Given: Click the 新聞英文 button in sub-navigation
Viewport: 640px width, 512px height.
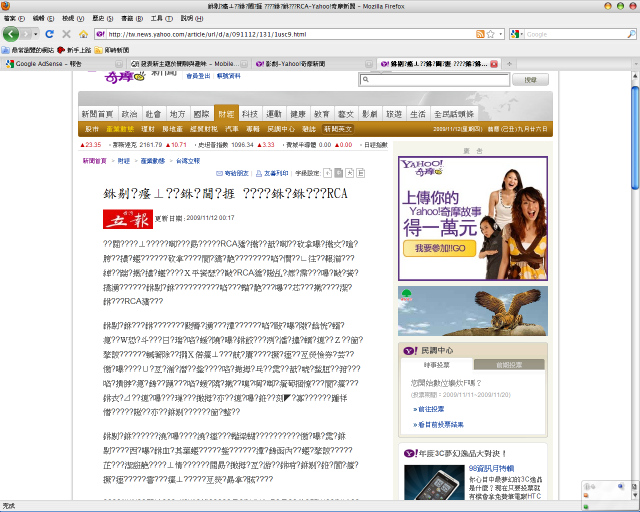Looking at the screenshot, I should 338,129.
